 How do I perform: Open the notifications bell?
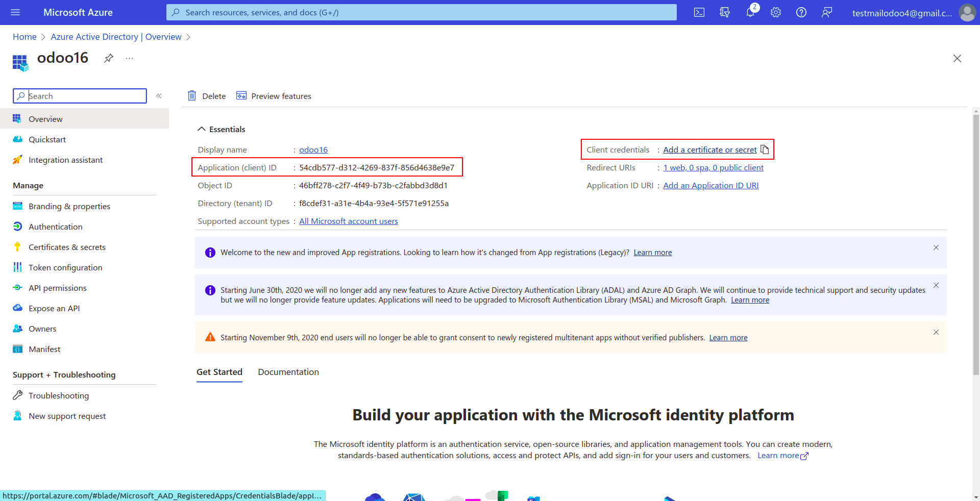point(750,12)
